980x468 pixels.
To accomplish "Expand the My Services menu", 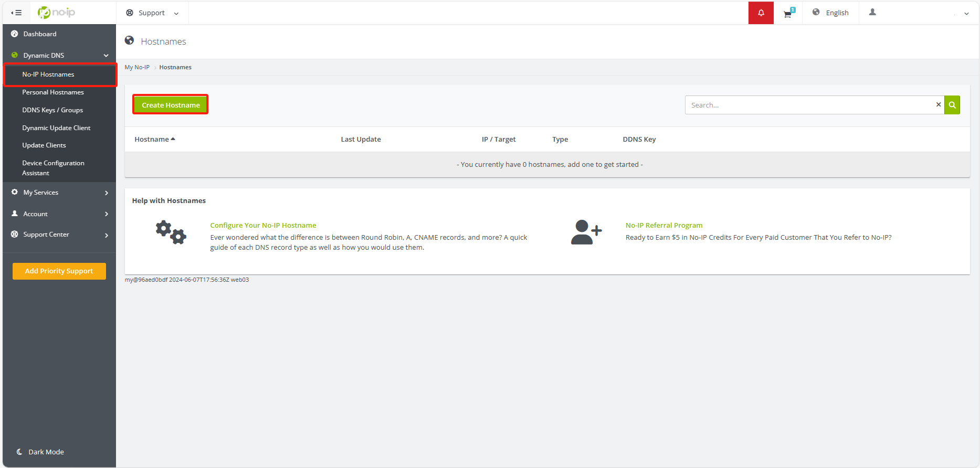I will [59, 193].
